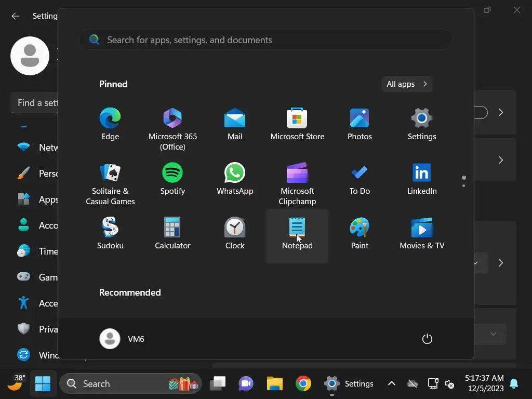Open the Paint app
532x399 pixels.
(x=360, y=233)
